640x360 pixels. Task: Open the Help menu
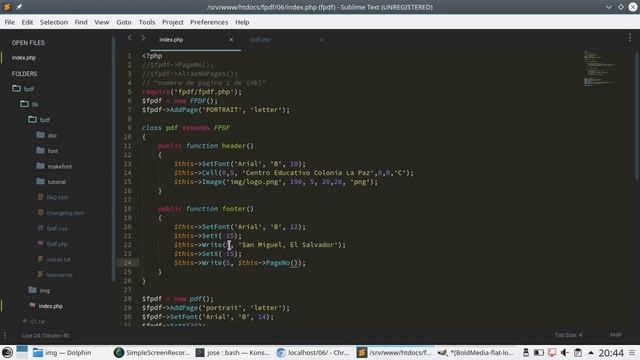click(242, 22)
